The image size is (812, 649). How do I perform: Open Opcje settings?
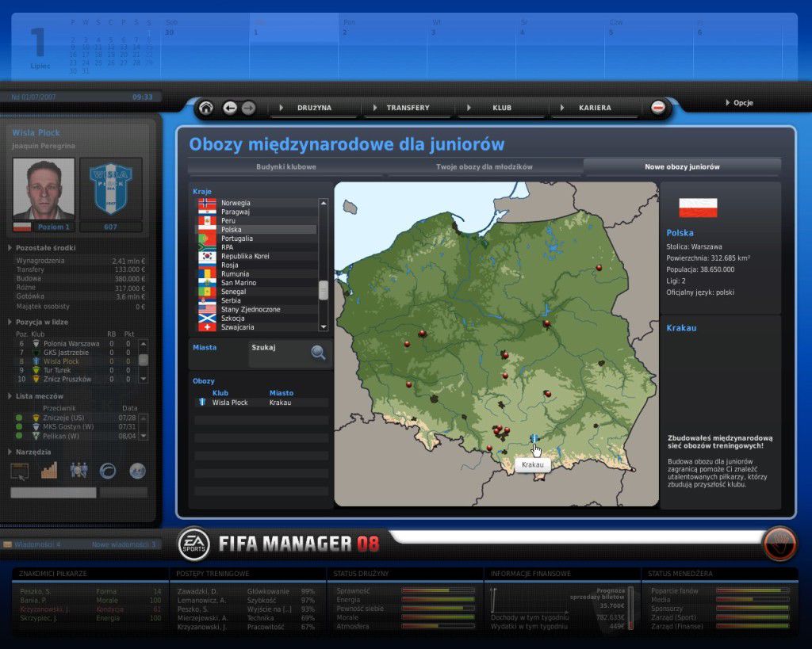click(x=740, y=103)
